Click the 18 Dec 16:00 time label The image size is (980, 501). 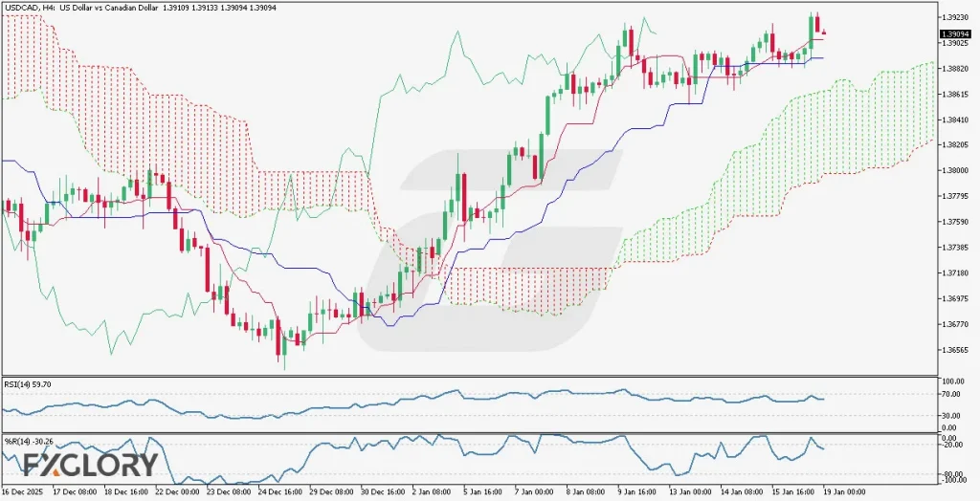124,492
